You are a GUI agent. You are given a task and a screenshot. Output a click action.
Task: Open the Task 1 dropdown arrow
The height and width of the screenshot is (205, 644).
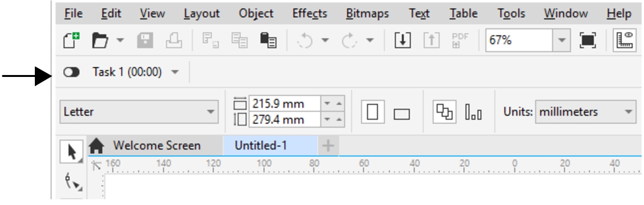[x=175, y=73]
